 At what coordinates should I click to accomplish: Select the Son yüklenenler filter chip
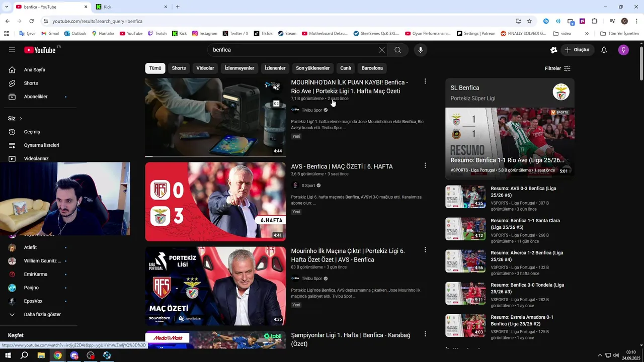click(312, 68)
